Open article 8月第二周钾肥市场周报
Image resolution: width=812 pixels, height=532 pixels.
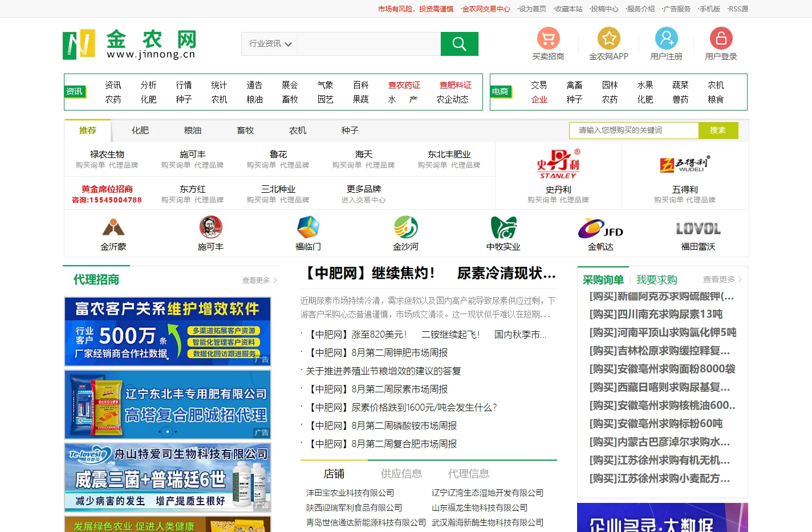[x=377, y=353]
